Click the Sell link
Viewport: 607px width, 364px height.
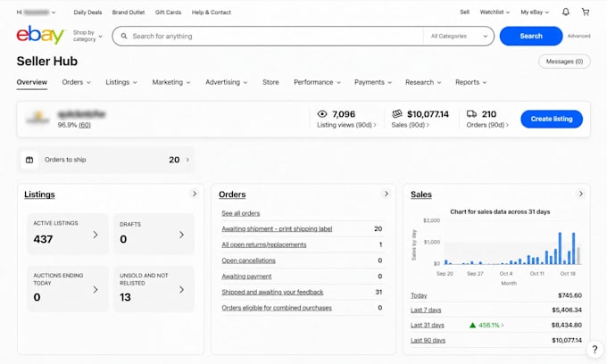464,12
